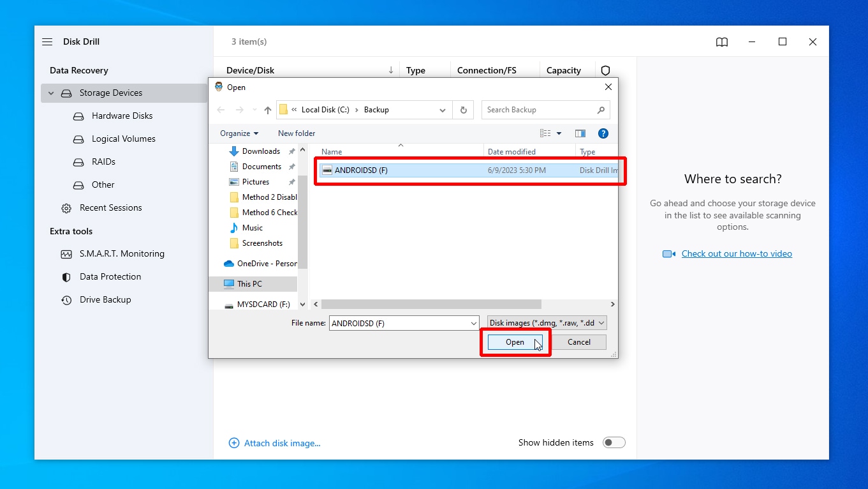Toggle the preview pane icon
The image size is (868, 489).
pyautogui.click(x=580, y=133)
